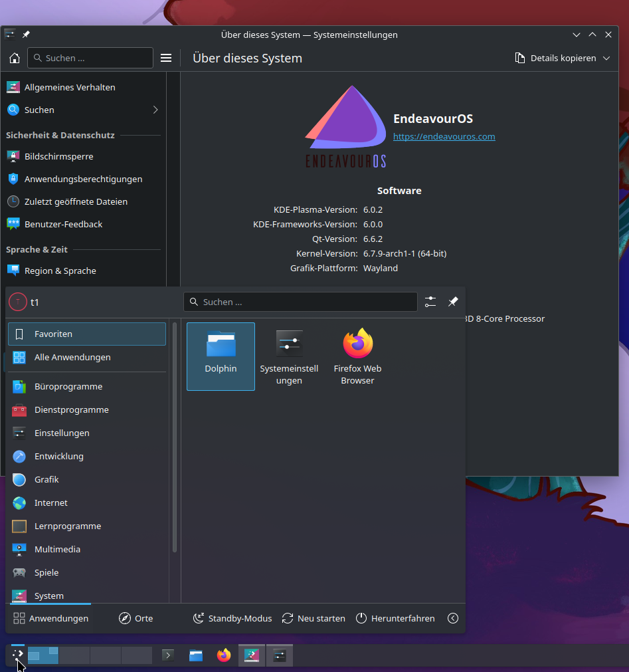The image size is (629, 672).
Task: Open the System category
Action: click(x=87, y=596)
